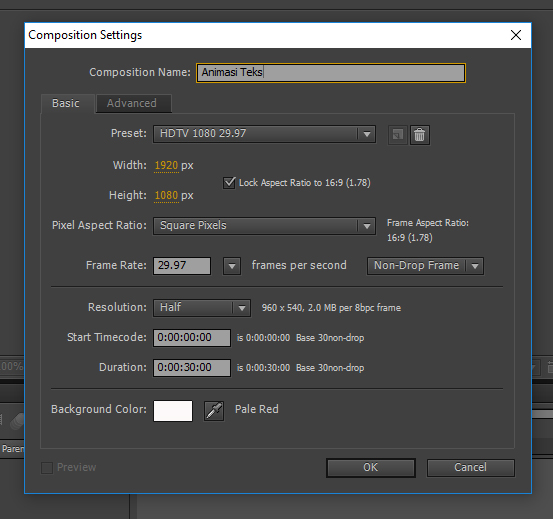Open the Preset dropdown HDTV 1080 29.97
The width and height of the screenshot is (553, 519).
264,134
